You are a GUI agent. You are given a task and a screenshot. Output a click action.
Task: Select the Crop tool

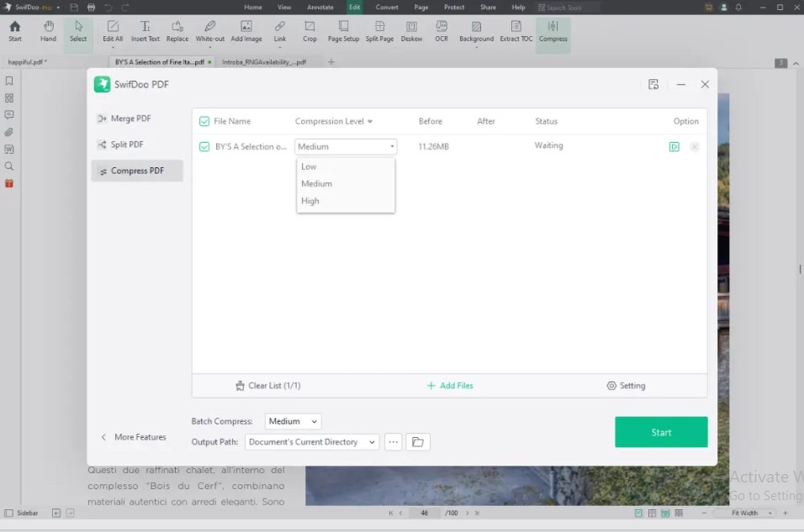coord(309,31)
